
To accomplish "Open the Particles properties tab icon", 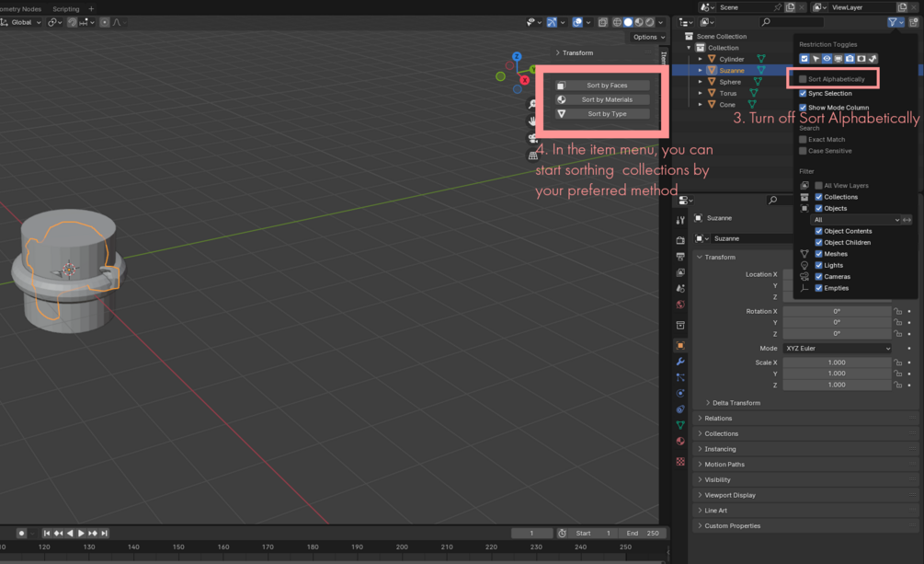I will click(680, 377).
